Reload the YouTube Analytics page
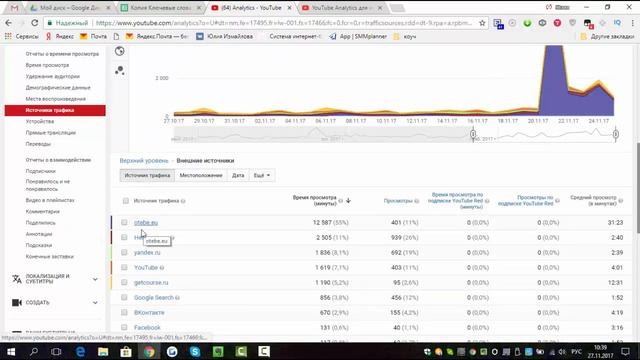The width and height of the screenshot is (640, 360). click(x=34, y=23)
